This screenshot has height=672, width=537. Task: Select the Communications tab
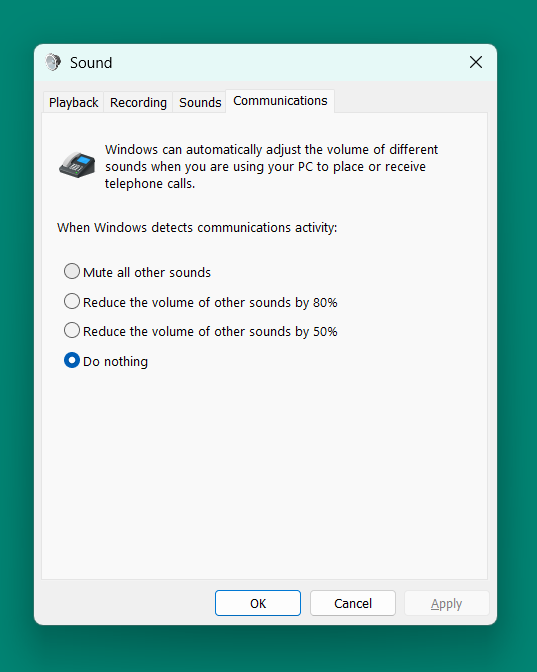280,101
